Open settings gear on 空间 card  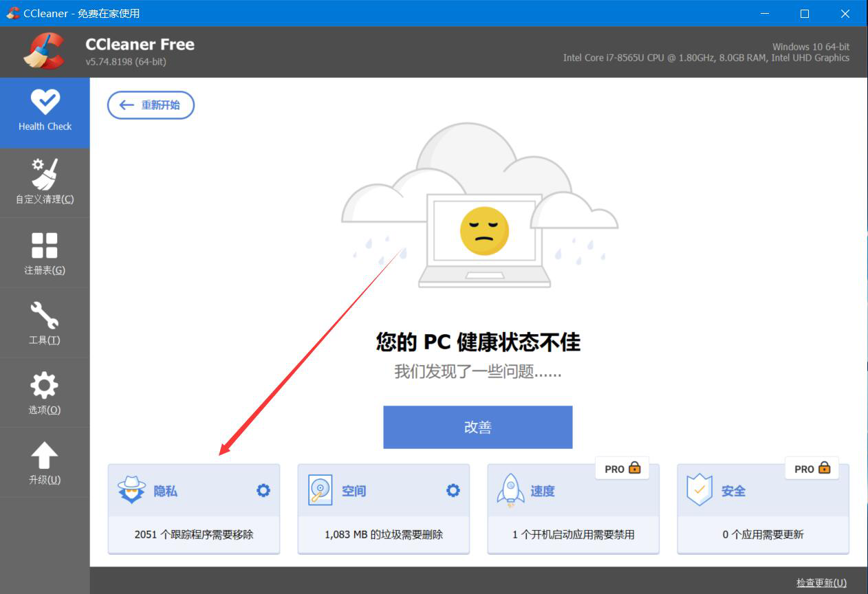point(453,490)
